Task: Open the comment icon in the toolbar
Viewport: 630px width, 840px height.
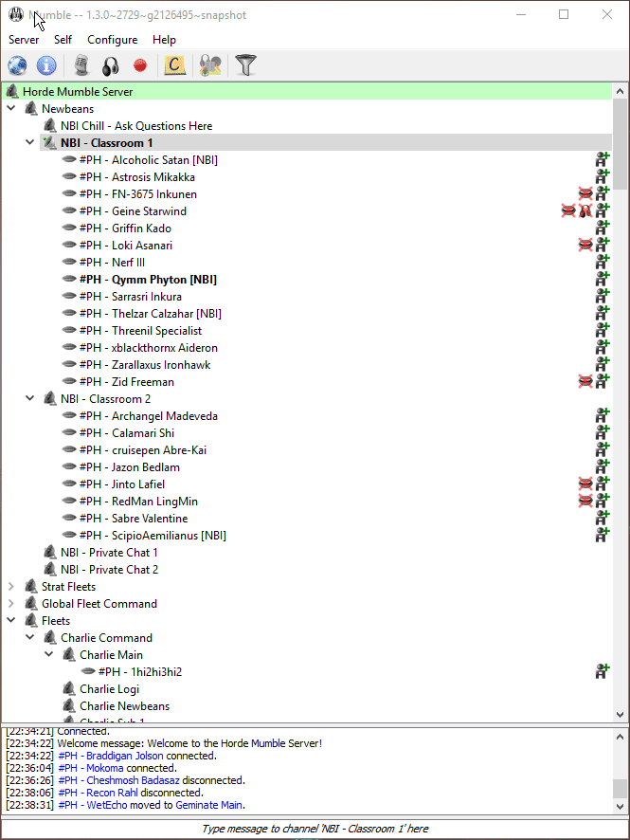Action: (x=173, y=65)
